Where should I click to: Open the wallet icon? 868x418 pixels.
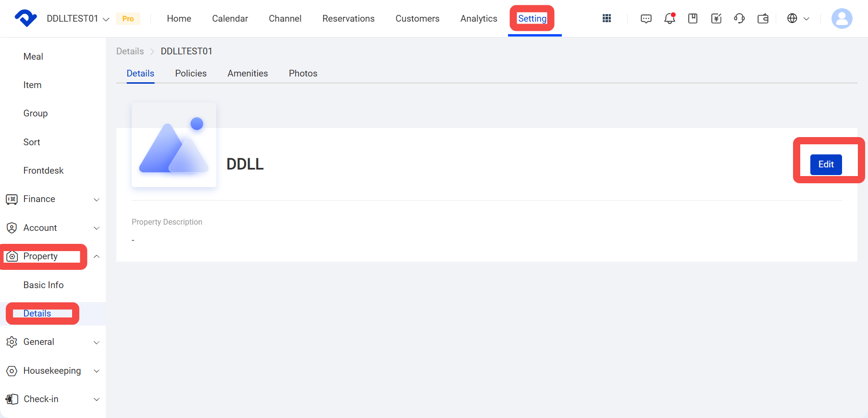pyautogui.click(x=763, y=18)
